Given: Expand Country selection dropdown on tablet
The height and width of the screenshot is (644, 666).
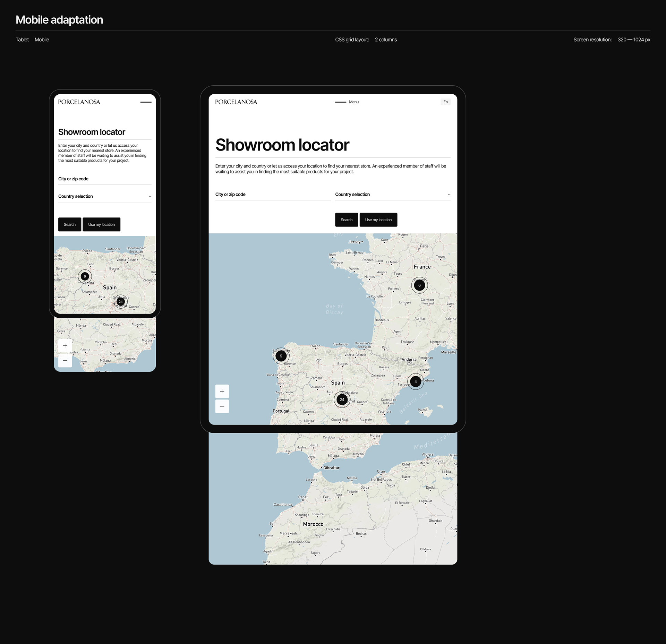Looking at the screenshot, I should 393,195.
